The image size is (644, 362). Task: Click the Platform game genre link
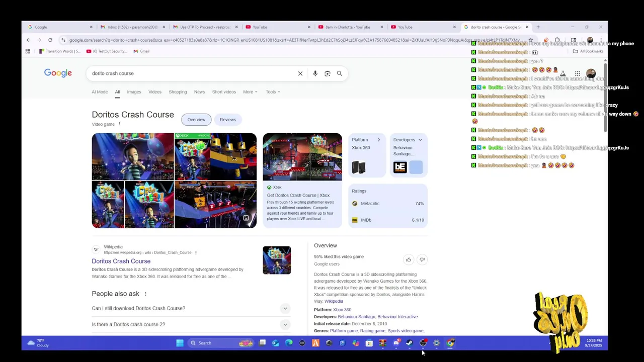344,331
